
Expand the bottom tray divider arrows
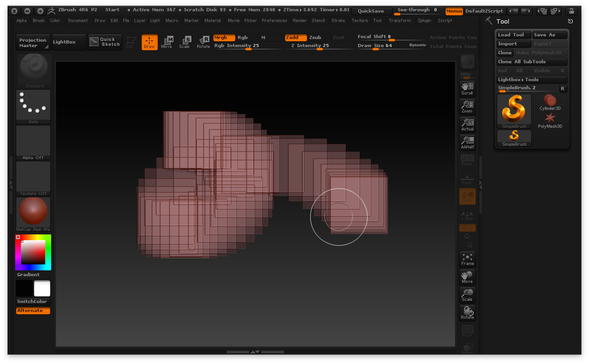(x=255, y=352)
